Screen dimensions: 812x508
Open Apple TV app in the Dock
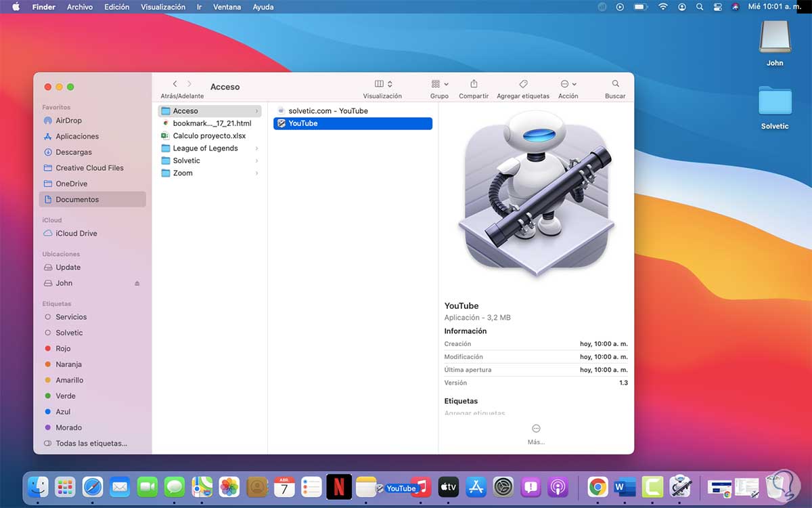(449, 486)
